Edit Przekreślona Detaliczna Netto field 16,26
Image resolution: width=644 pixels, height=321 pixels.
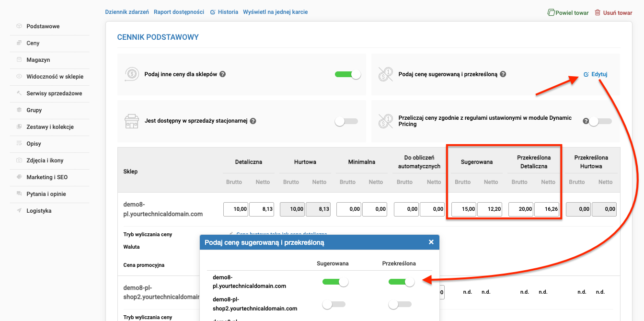click(548, 209)
